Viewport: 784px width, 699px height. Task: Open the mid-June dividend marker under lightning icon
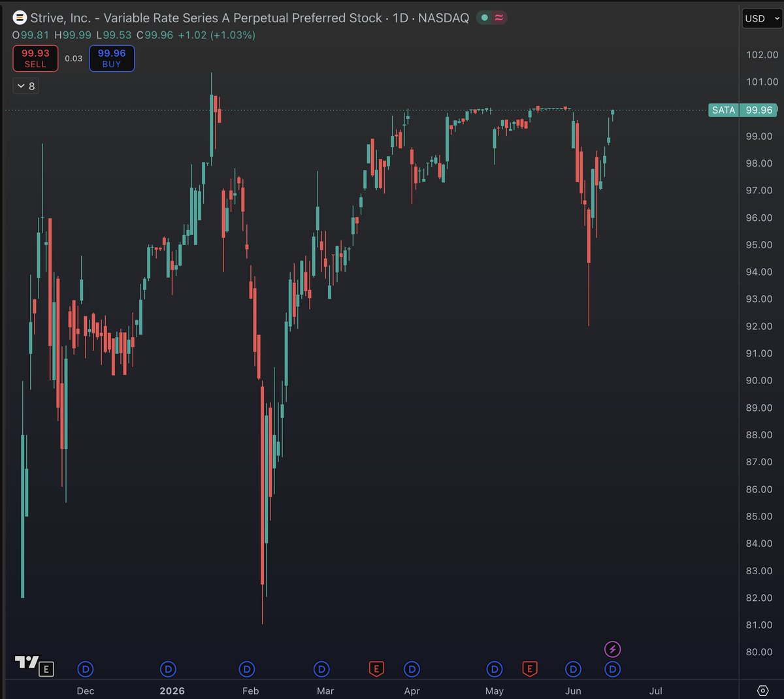coord(612,669)
